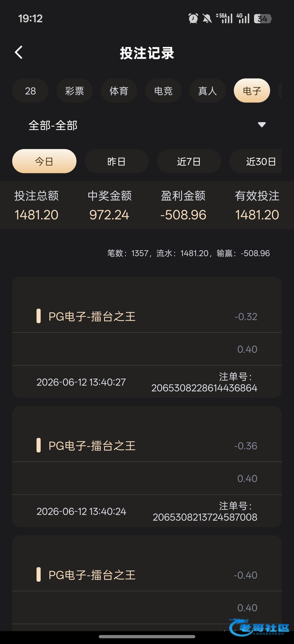The image size is (294, 644).
Task: Tap the 老哥社区 watermark logo
Action: coord(259,627)
